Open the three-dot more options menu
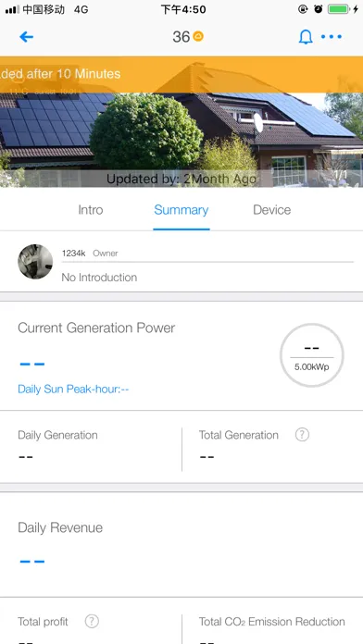Screen dimensions: 363x644 click(331, 37)
